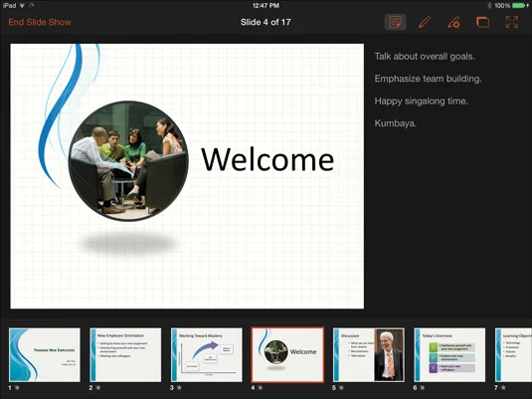Viewport: 532px width, 399px height.
Task: Select slide 6 Today's Overview thumbnail
Action: point(449,355)
